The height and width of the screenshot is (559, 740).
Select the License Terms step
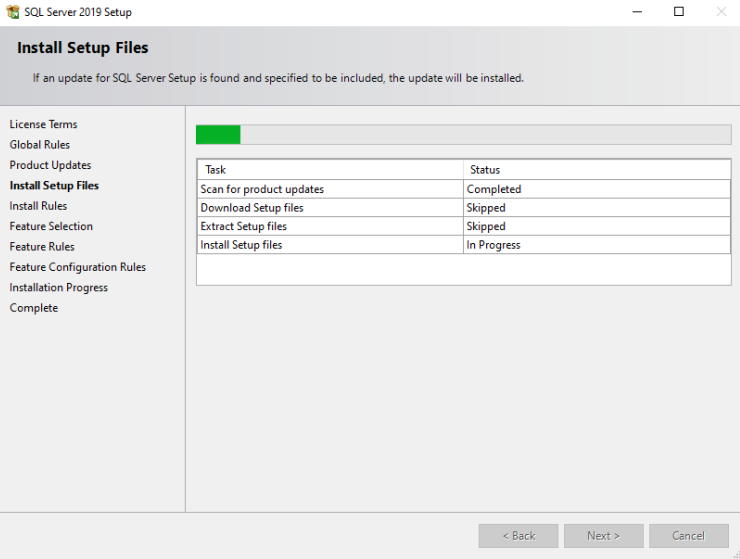coord(43,124)
